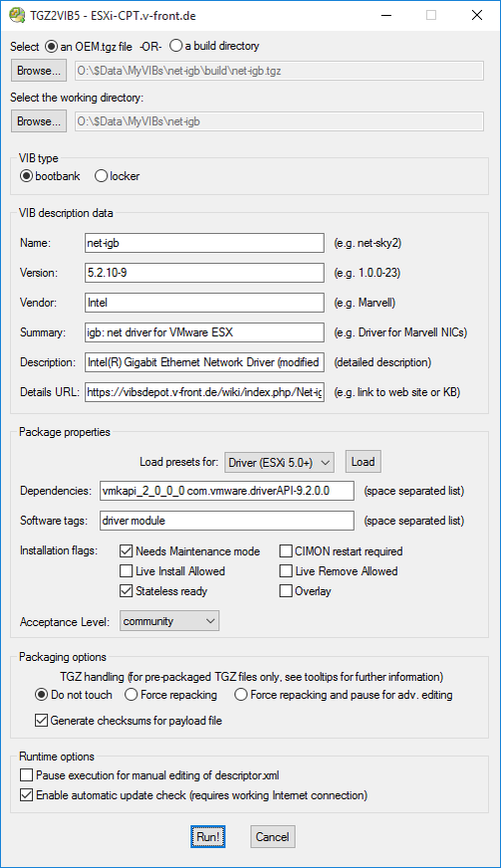Screen dimensions: 501x868
Task: Click the '(e.g. Marvell)' hint text
Action: (365, 303)
